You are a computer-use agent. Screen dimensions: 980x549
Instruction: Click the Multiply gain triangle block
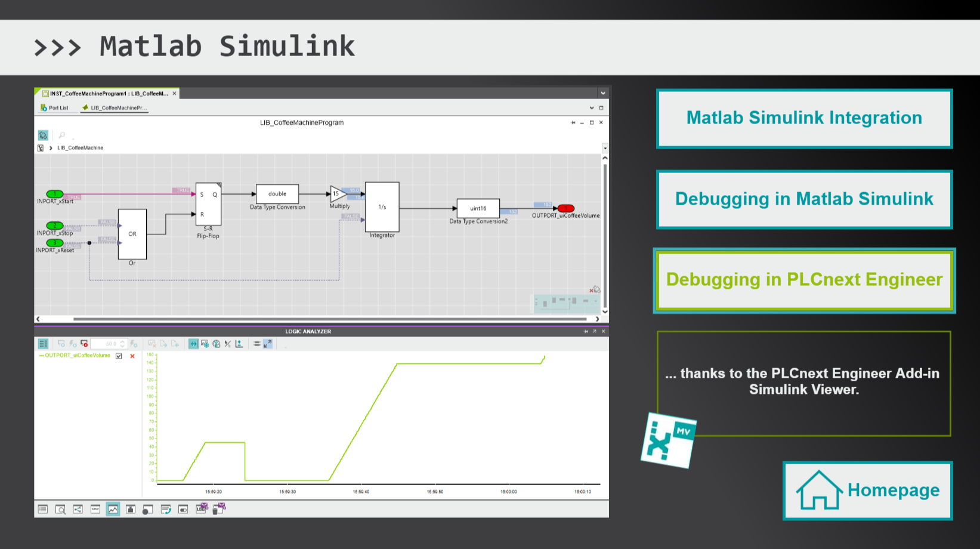[x=338, y=194]
